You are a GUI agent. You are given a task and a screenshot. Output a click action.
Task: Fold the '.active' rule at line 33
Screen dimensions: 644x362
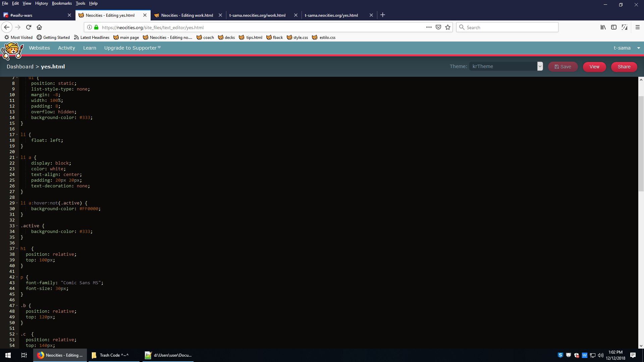(17, 226)
